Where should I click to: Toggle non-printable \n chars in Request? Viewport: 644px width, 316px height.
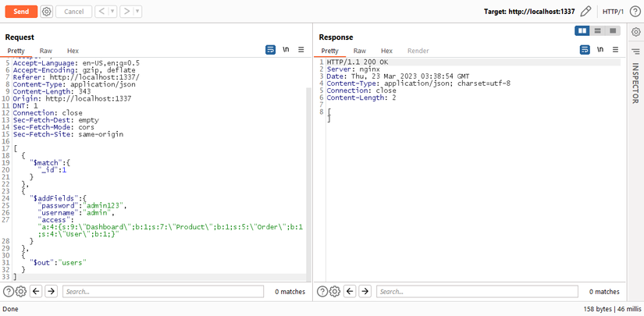pos(286,50)
